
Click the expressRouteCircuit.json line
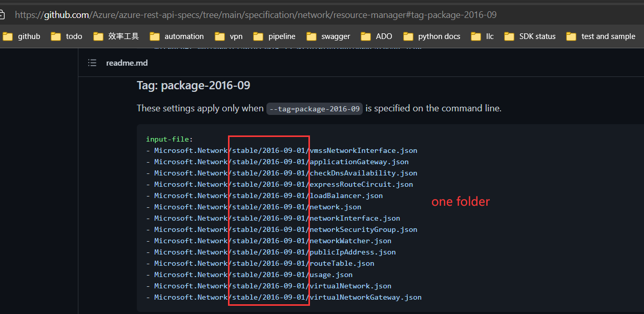[279, 184]
